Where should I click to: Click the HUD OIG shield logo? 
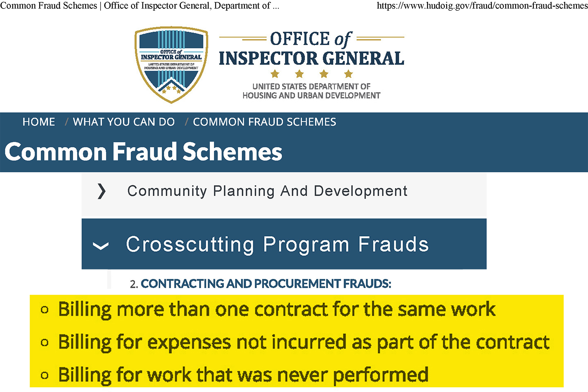[171, 65]
